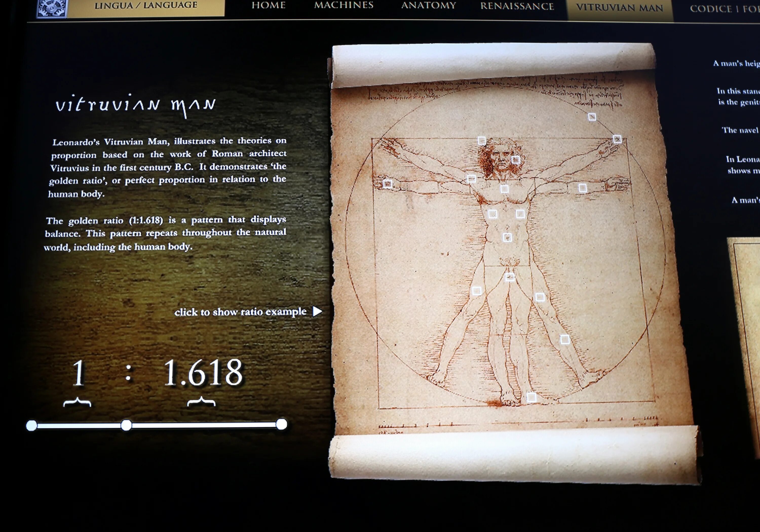Screen dimensions: 760x532
Task: Click hotspot square at top of head
Action: [x=482, y=141]
